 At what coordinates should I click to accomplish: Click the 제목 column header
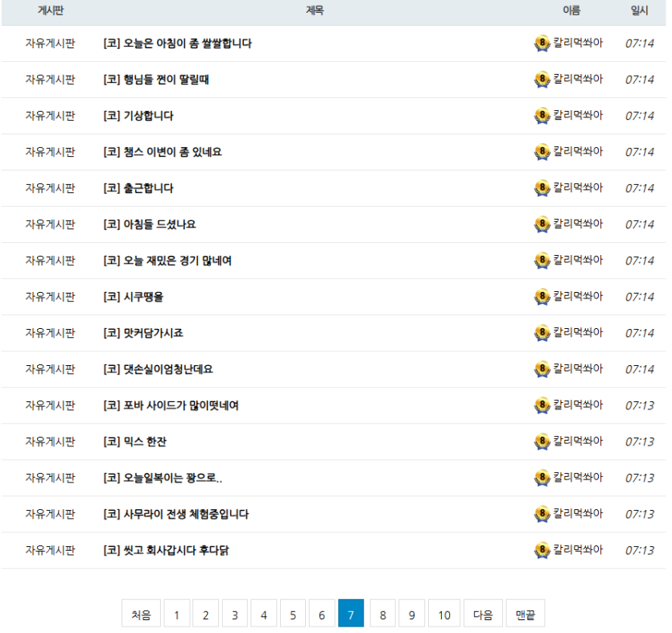(315, 10)
